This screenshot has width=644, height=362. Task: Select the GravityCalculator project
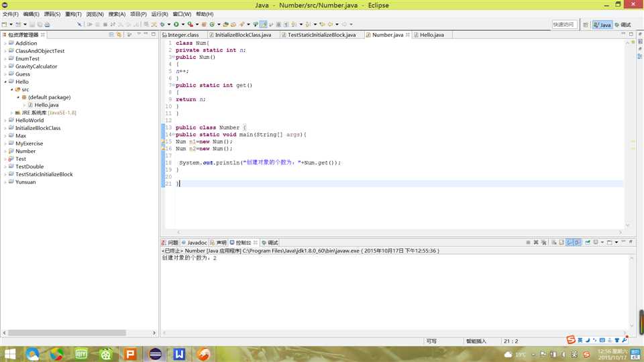tap(36, 66)
